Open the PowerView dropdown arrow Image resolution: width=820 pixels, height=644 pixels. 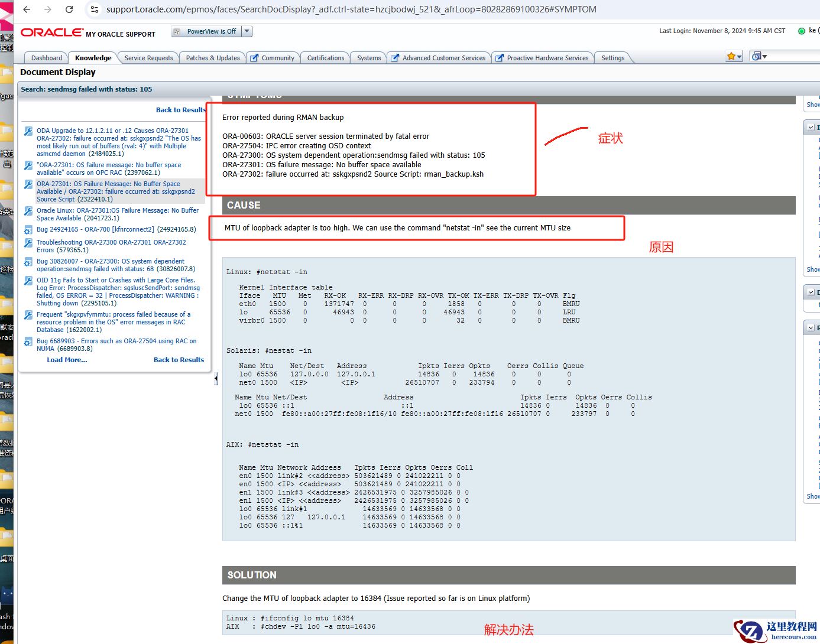pyautogui.click(x=247, y=31)
